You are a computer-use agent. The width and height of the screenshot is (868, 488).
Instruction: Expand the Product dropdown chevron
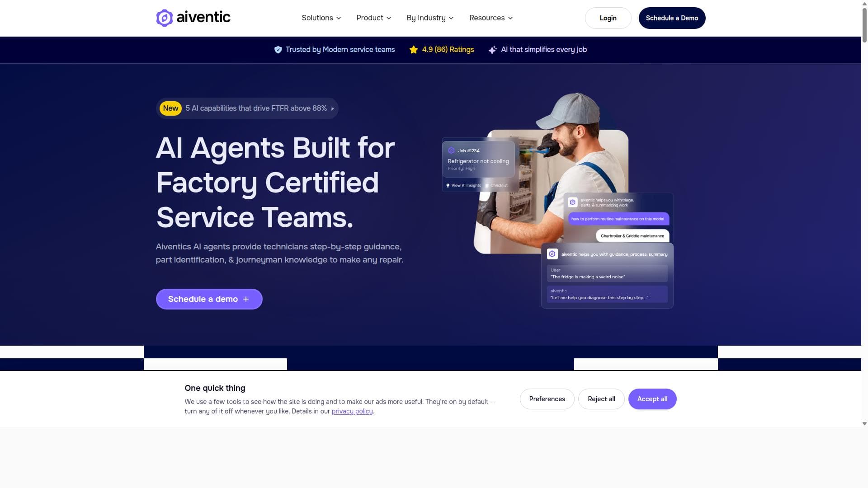pos(389,18)
